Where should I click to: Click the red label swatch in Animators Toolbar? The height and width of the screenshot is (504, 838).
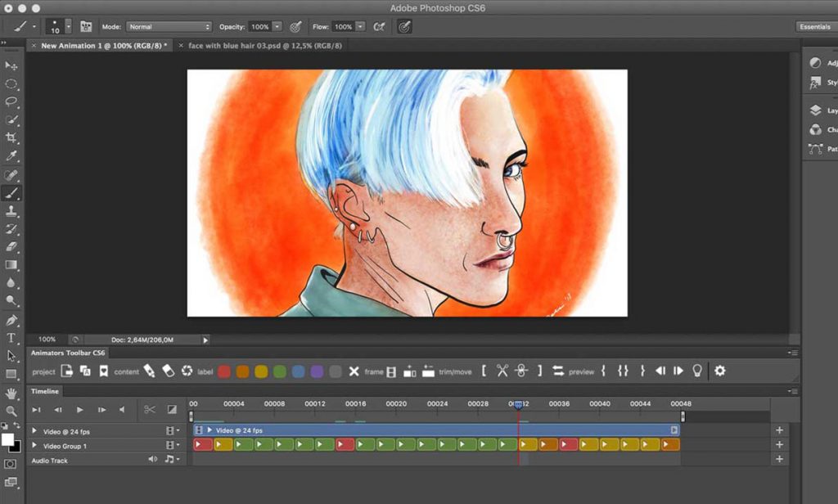pyautogui.click(x=223, y=371)
